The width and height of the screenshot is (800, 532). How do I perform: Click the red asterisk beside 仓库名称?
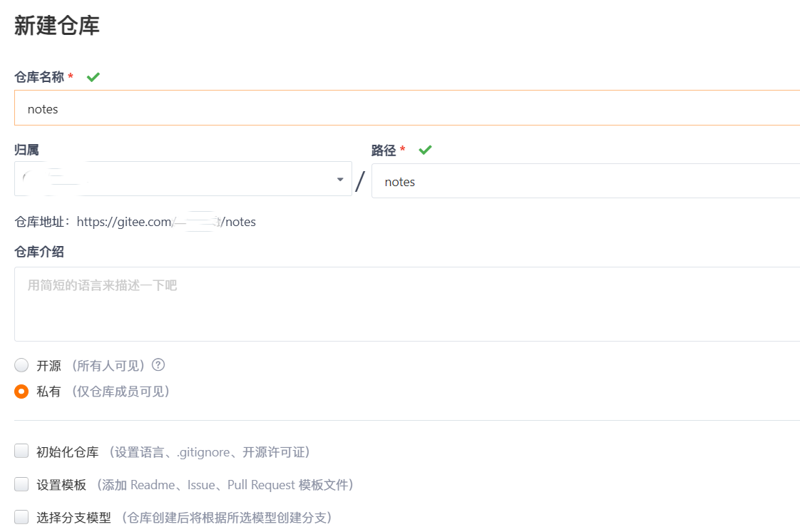click(x=72, y=76)
